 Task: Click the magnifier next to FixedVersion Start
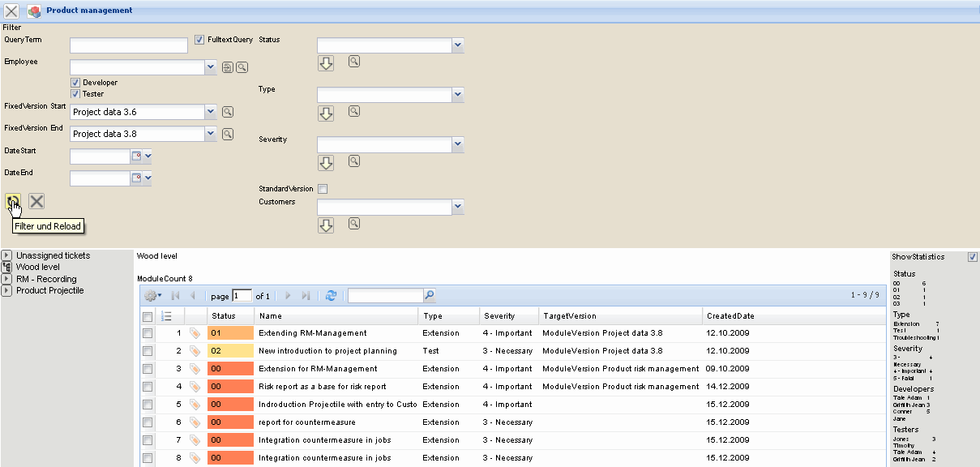tap(228, 112)
